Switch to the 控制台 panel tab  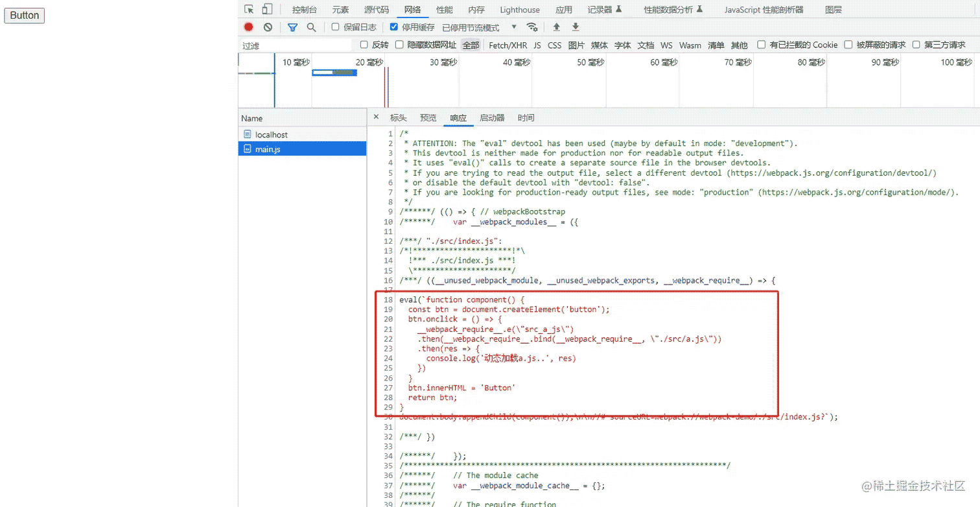pyautogui.click(x=305, y=10)
